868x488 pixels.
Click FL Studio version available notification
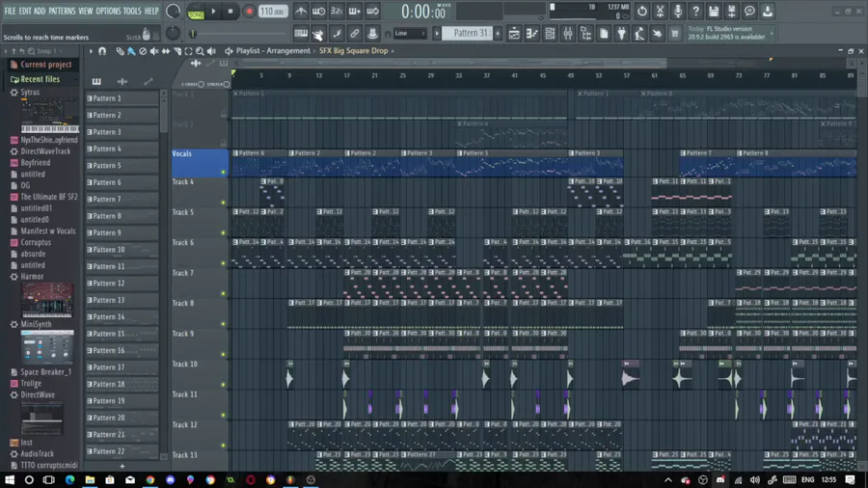730,33
